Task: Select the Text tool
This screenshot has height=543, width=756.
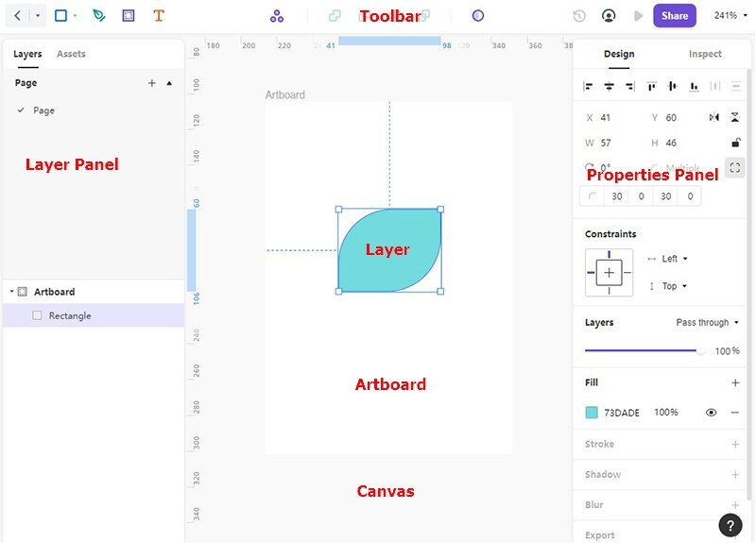Action: click(159, 15)
